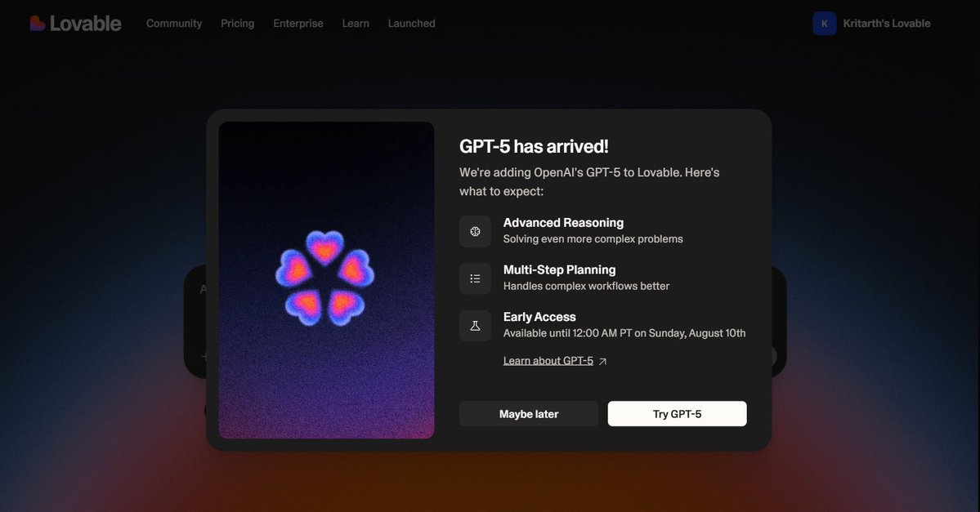The image size is (980, 512).
Task: Open the Launched nav link
Action: [411, 24]
